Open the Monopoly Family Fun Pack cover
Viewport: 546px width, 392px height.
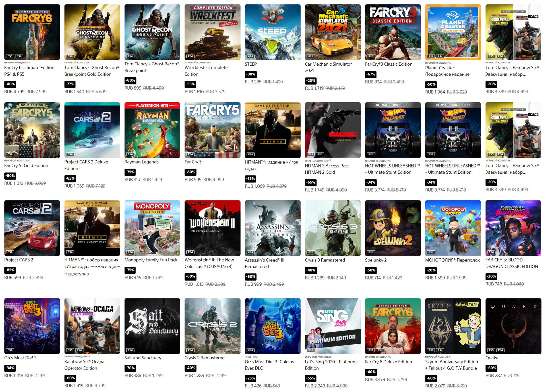pyautogui.click(x=152, y=228)
